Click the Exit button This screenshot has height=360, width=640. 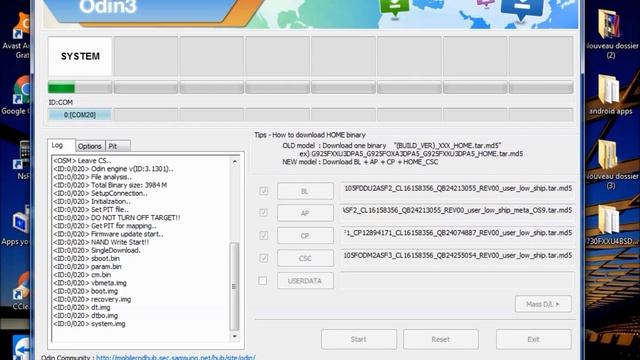point(533,339)
